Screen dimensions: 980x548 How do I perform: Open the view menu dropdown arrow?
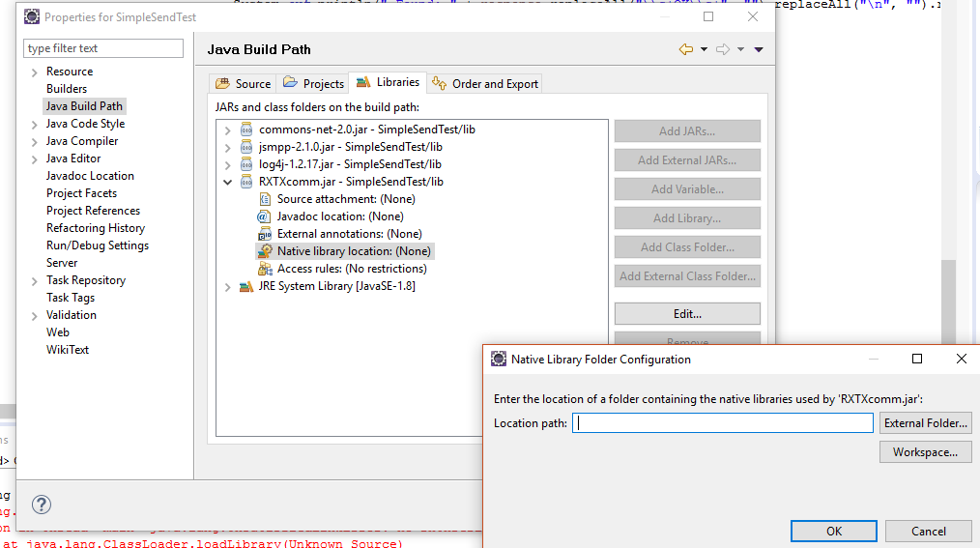click(759, 49)
